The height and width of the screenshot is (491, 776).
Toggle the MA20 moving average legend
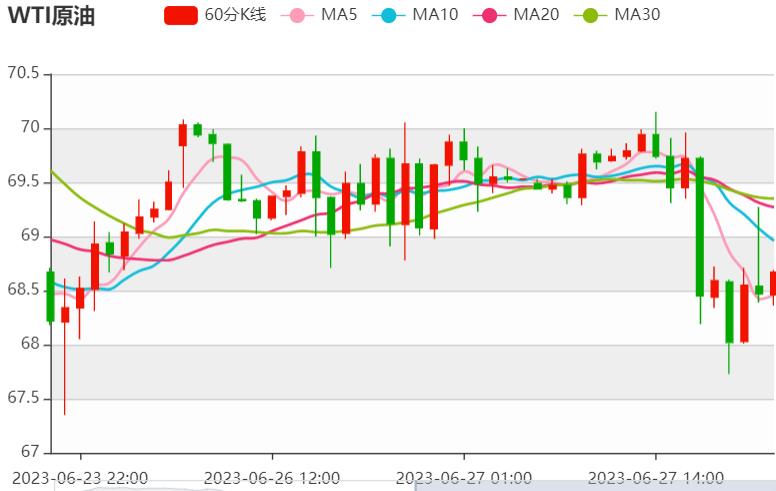516,15
